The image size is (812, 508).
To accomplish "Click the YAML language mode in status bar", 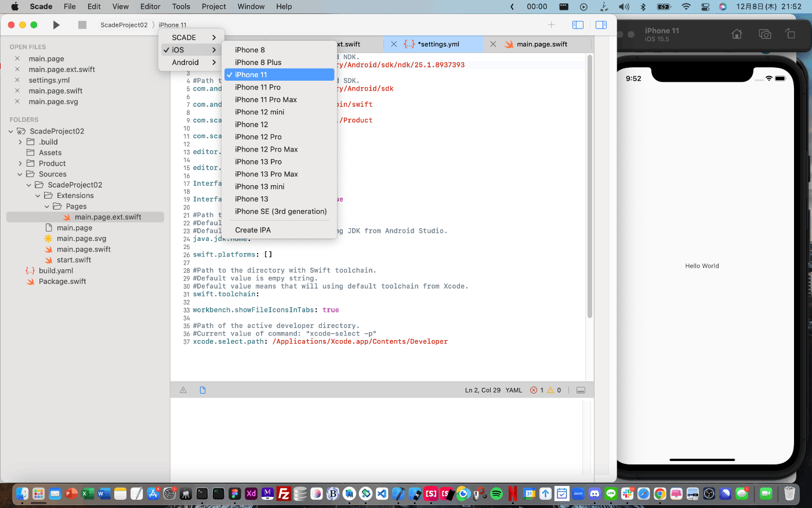I will 514,390.
